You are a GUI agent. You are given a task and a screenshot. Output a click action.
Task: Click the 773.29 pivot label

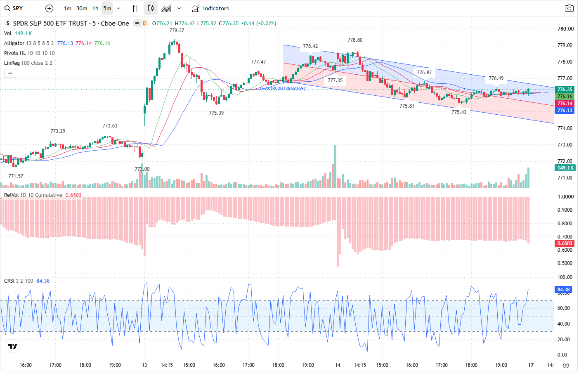click(x=58, y=131)
